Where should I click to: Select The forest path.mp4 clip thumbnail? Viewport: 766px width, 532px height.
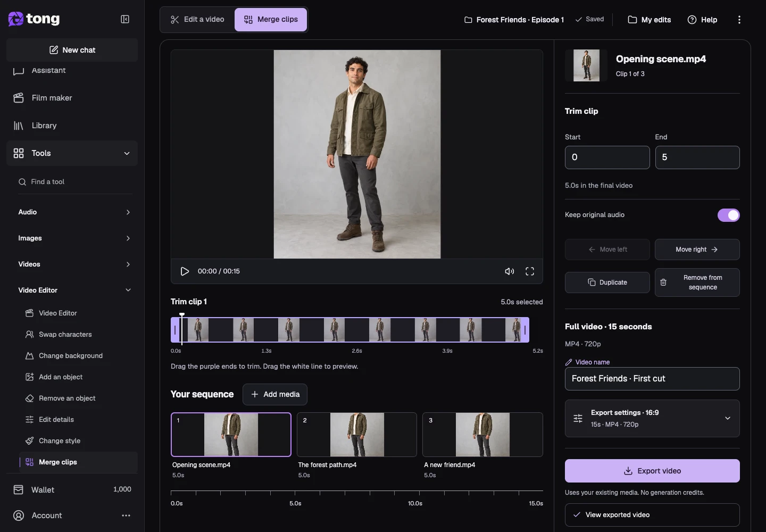click(x=357, y=435)
